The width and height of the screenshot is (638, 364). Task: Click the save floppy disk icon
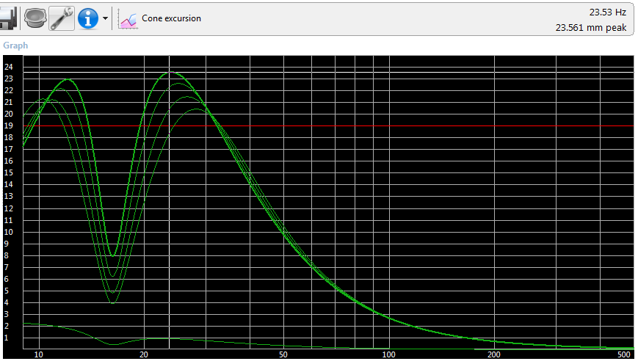coord(8,18)
